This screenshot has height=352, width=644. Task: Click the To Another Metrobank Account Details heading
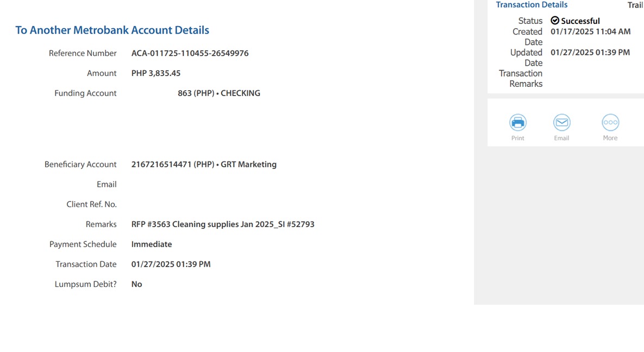(112, 30)
